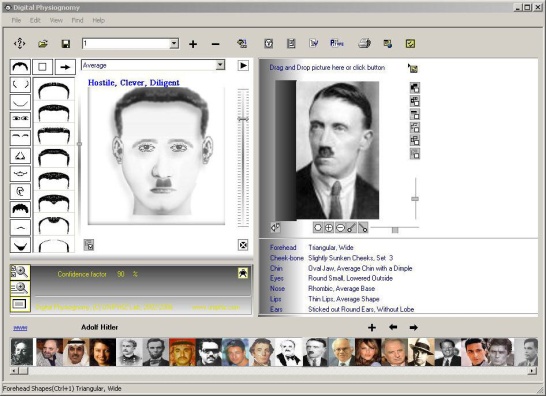
Task: Click the printer icon in toolbar
Action: pyautogui.click(x=364, y=44)
